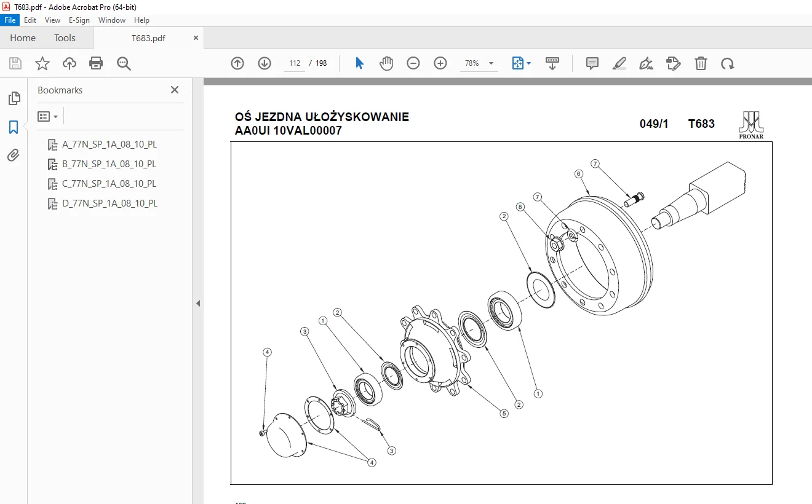Select the arrow Selection tool

[x=360, y=63]
